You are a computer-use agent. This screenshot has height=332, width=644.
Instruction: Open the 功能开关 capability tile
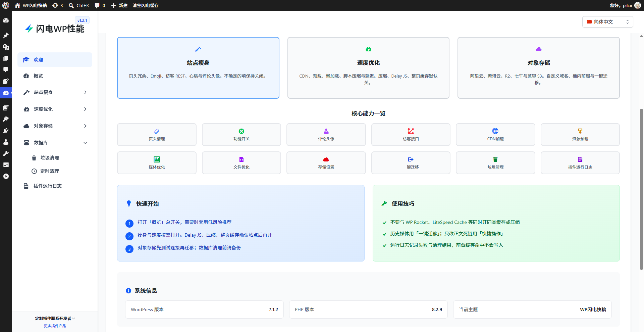coord(241,135)
